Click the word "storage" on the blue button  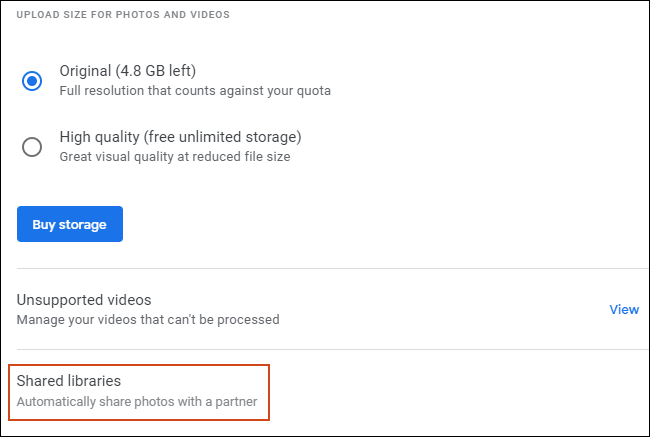click(84, 224)
